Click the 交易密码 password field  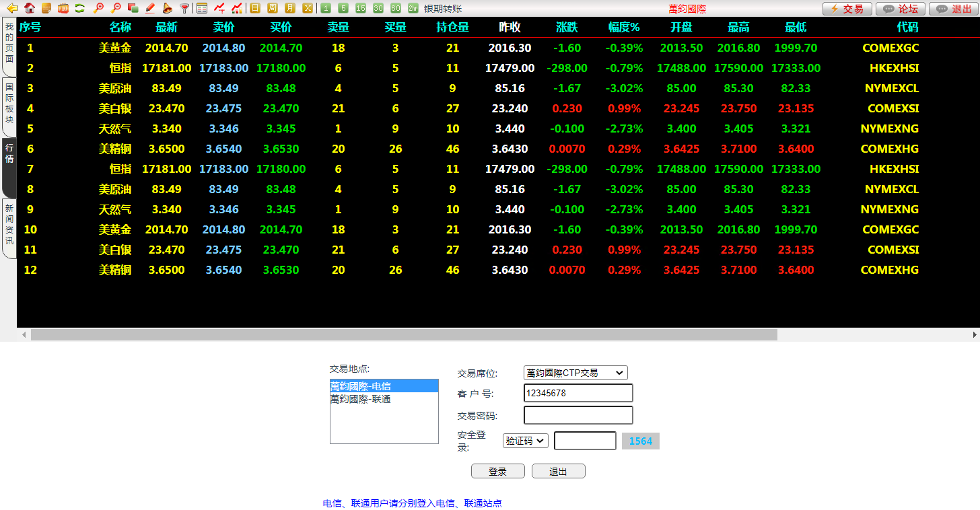click(x=577, y=415)
